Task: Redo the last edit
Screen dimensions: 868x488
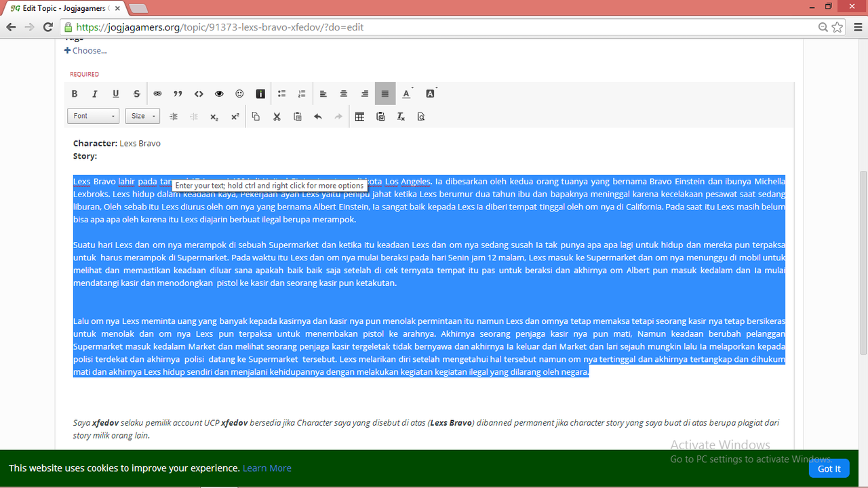Action: [338, 117]
